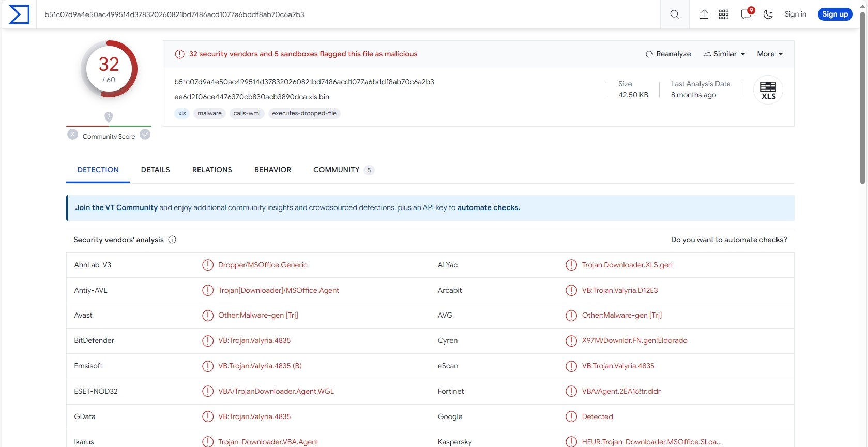Click the 42.50 KB size value
Viewport: 868px width, 447px height.
[x=633, y=95]
